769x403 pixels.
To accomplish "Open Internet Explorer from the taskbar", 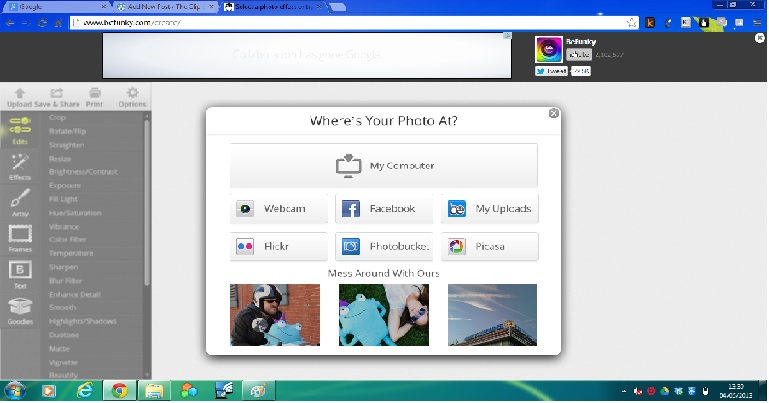I will click(84, 390).
